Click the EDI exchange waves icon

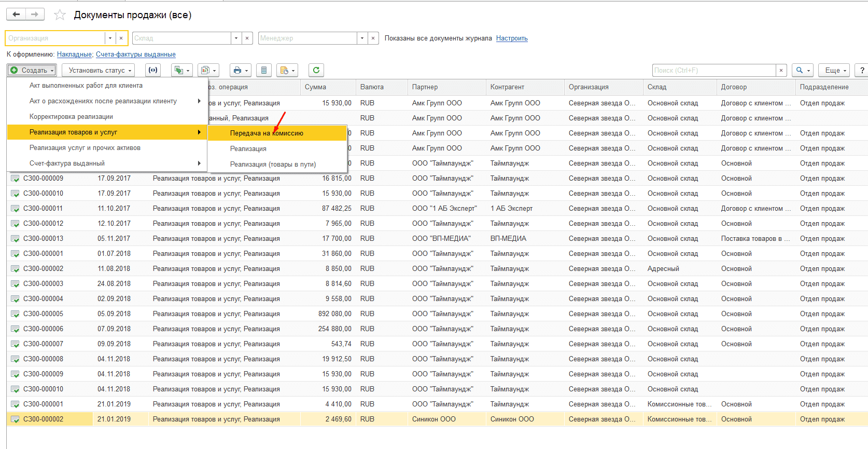pos(152,70)
